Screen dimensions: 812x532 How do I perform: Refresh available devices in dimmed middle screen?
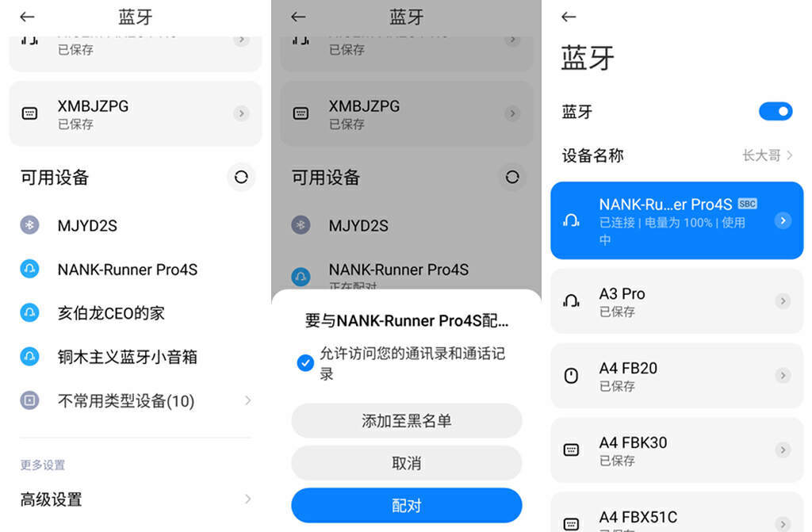(512, 177)
